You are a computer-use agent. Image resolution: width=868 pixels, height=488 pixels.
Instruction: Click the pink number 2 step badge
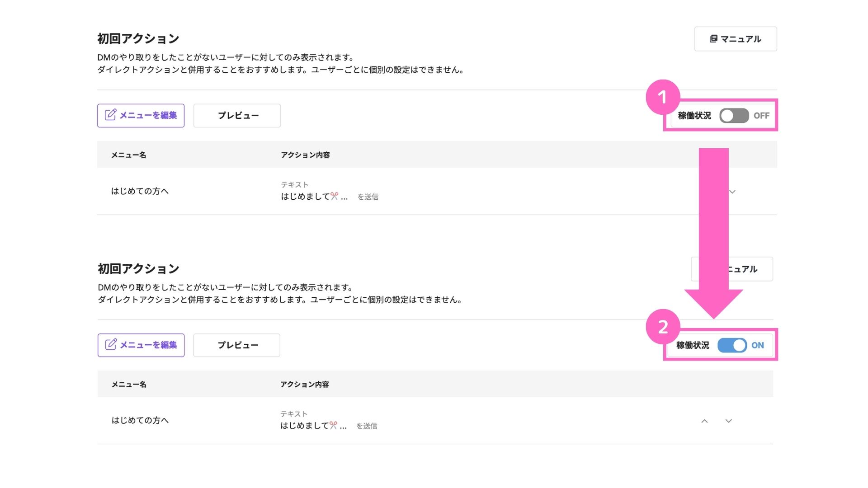tap(663, 327)
